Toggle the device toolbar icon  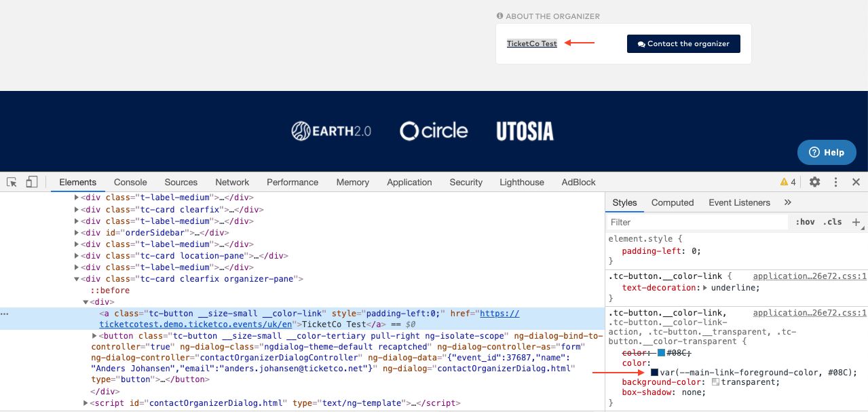(32, 182)
